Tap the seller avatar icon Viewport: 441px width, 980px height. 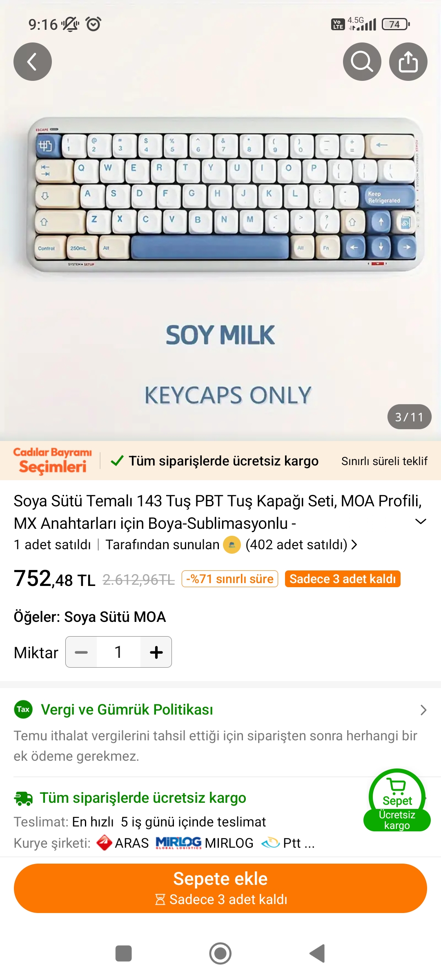click(x=232, y=545)
